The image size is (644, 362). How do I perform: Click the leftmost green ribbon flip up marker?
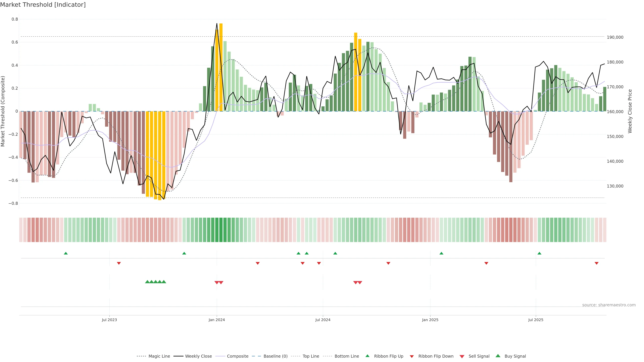66,253
